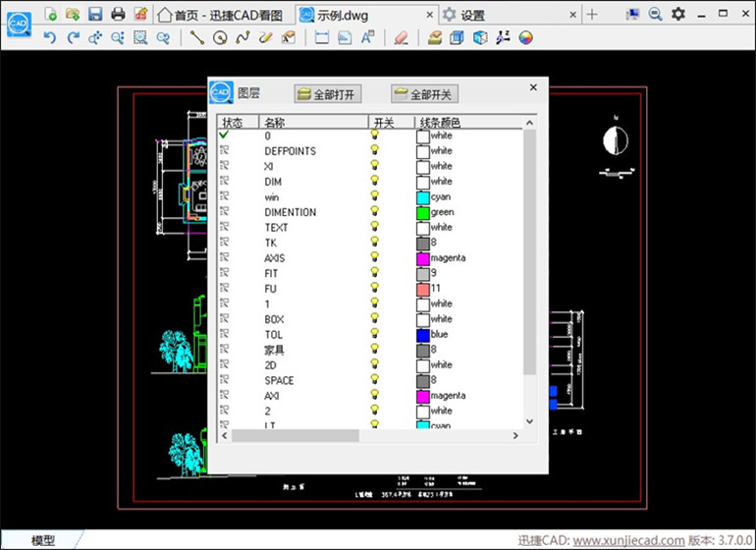Select the 模型 tab at the bottom
The height and width of the screenshot is (550, 756).
(x=43, y=540)
